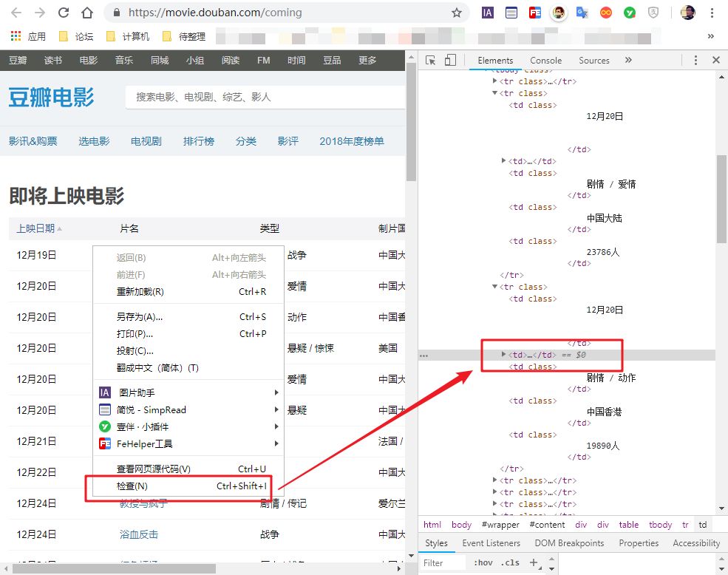Bookmark page with the star icon

[x=457, y=13]
